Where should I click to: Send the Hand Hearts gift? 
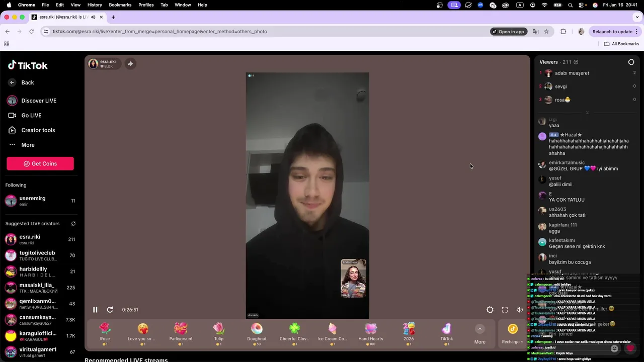[371, 334]
